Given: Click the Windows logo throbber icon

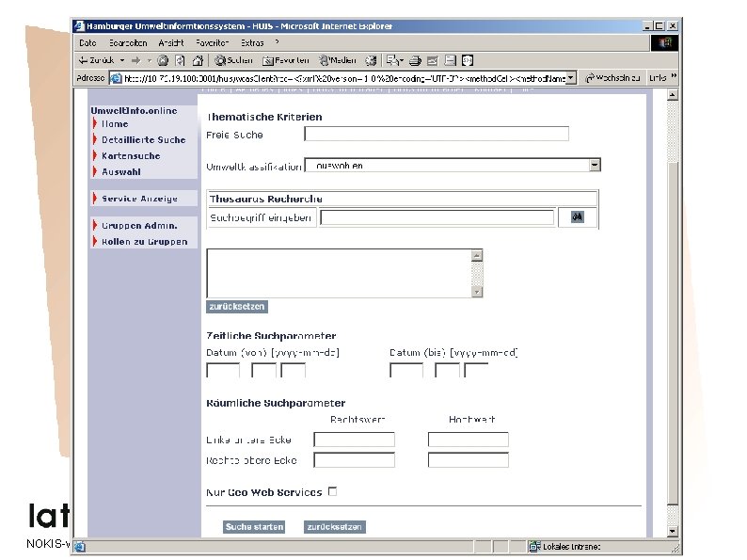Looking at the screenshot, I should pos(664,43).
